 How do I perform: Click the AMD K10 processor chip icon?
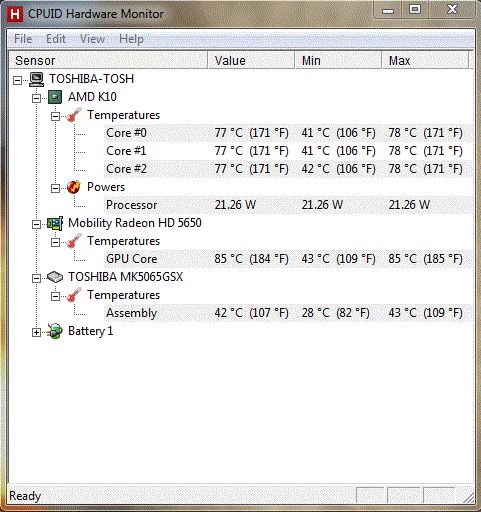(x=55, y=97)
